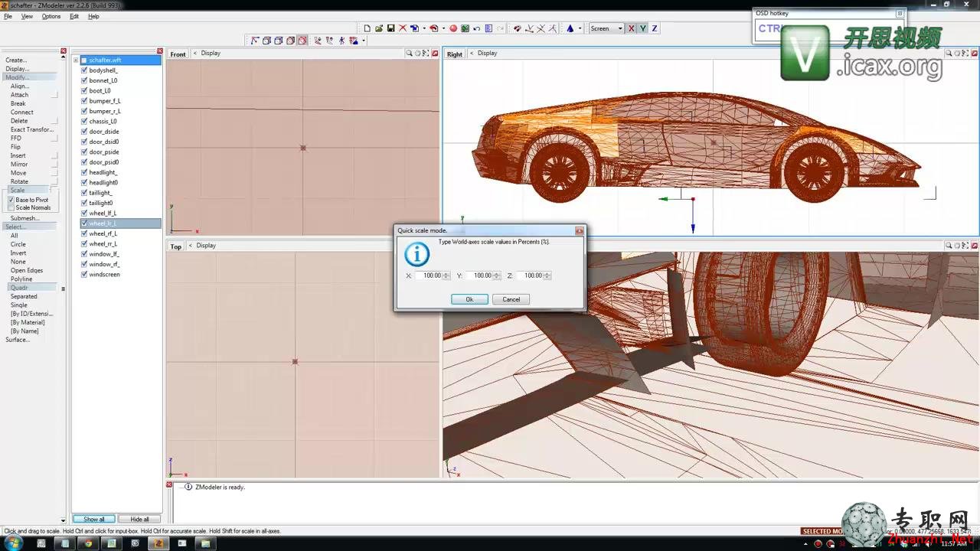Open the View menu

click(x=27, y=16)
